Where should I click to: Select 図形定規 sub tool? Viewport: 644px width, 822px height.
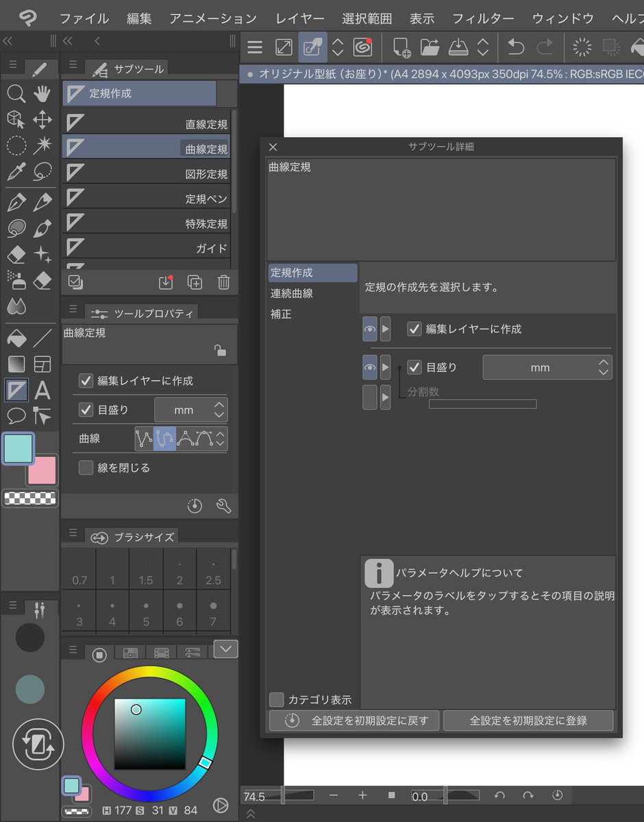point(147,173)
